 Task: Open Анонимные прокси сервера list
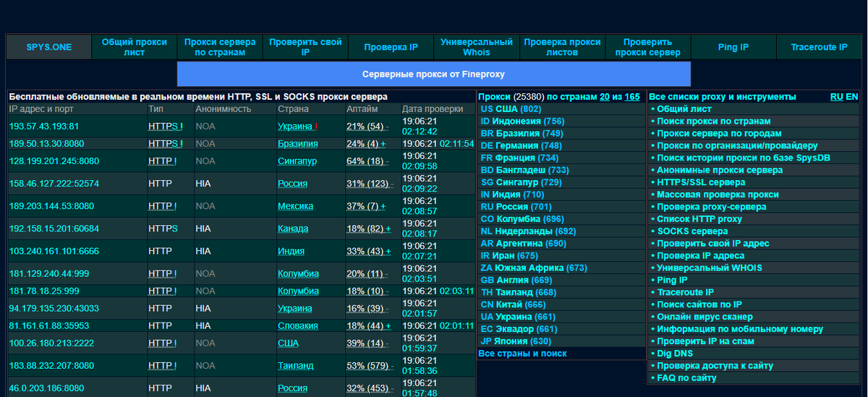[x=719, y=170]
